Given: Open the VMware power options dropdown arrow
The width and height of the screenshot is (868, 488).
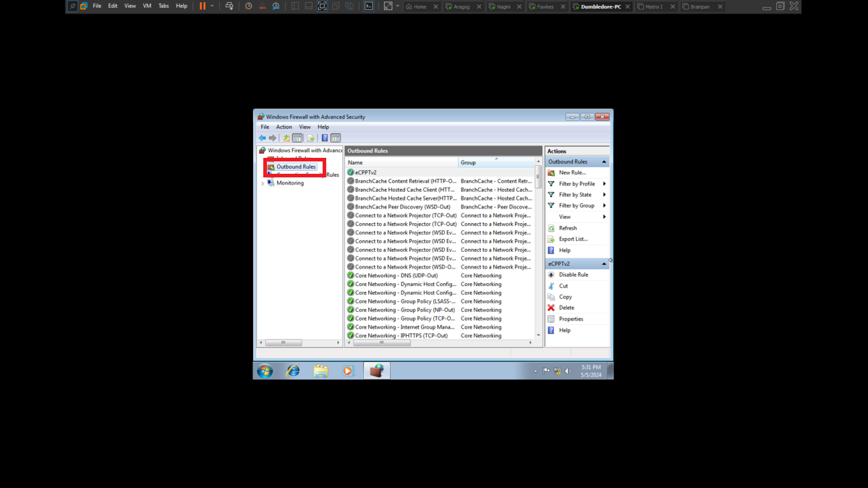Looking at the screenshot, I should tap(212, 6).
